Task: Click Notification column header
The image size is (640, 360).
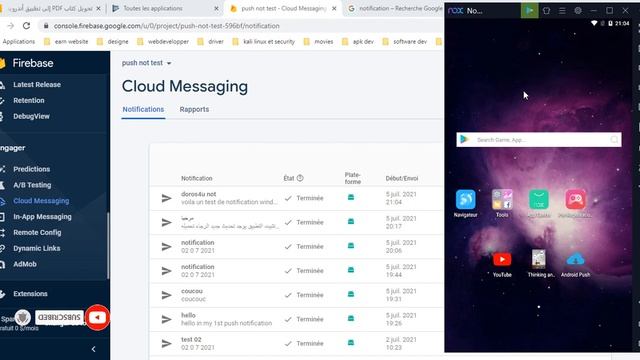Action: click(197, 178)
